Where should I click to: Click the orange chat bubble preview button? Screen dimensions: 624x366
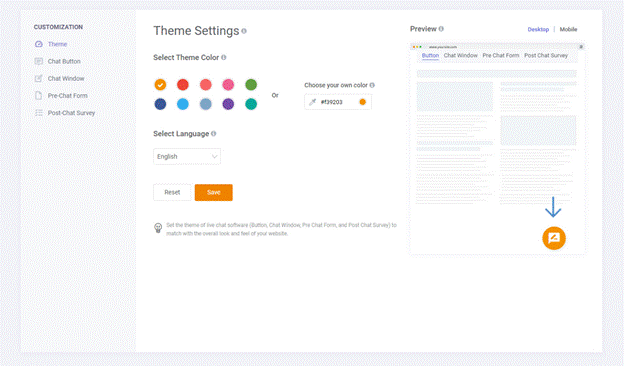(554, 238)
